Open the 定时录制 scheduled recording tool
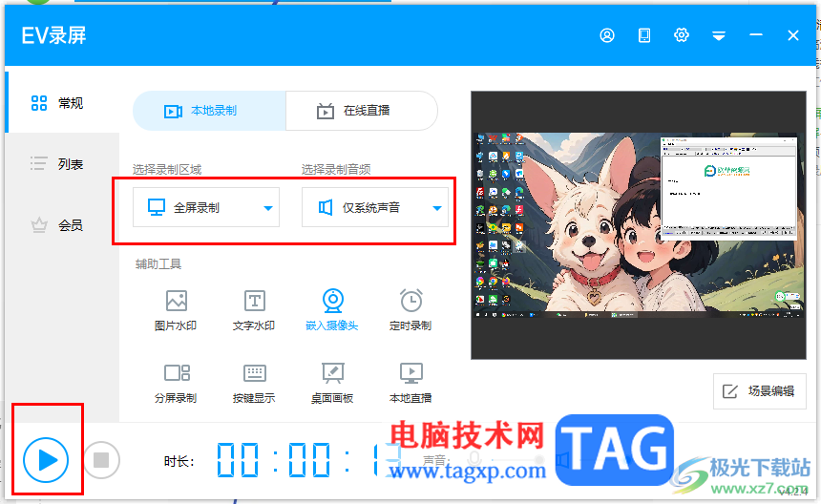Screen dimensions: 821x504 pos(410,310)
